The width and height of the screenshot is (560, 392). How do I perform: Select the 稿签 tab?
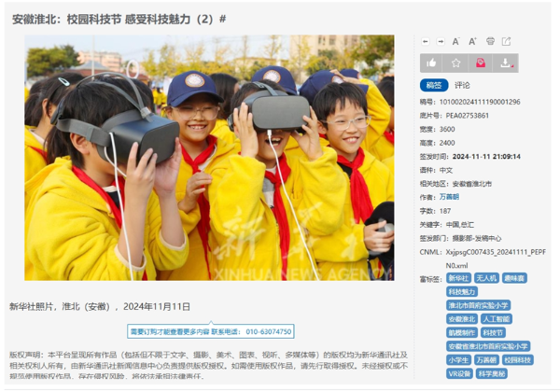tap(434, 85)
